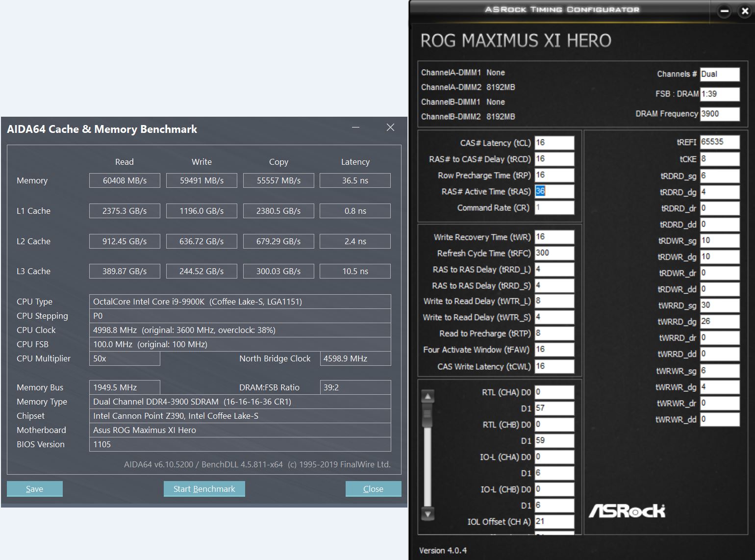Screen dimensions: 755x560
Task: Click the tRDWR_dr field
Action: pyautogui.click(x=719, y=273)
